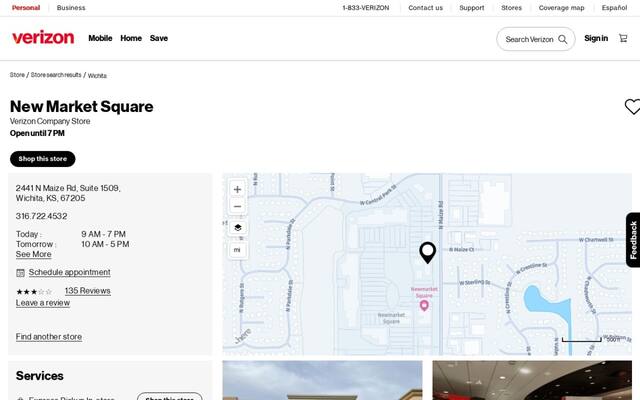Switch to Personal site
Screen dimensions: 640x400
pyautogui.click(x=26, y=8)
